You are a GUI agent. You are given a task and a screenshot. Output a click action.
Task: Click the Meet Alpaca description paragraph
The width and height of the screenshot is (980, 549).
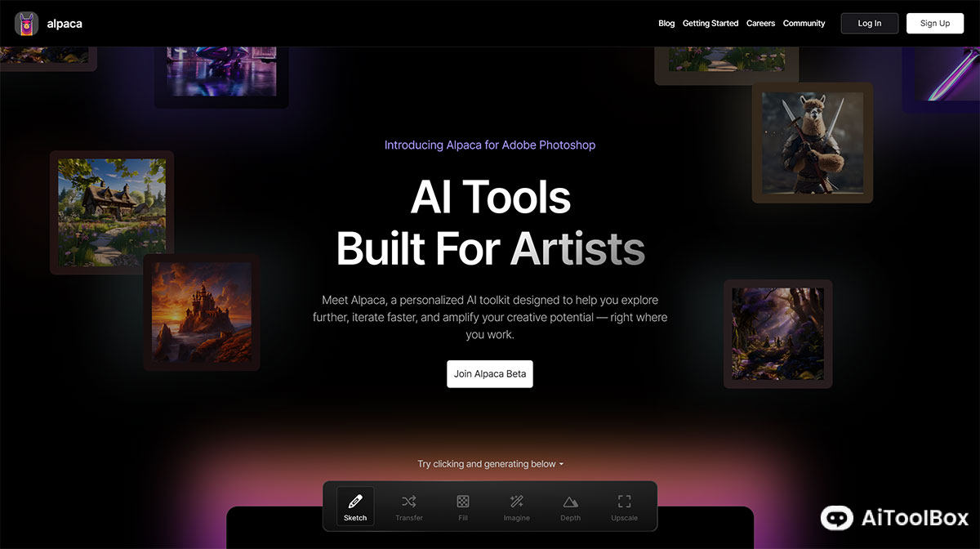point(490,317)
